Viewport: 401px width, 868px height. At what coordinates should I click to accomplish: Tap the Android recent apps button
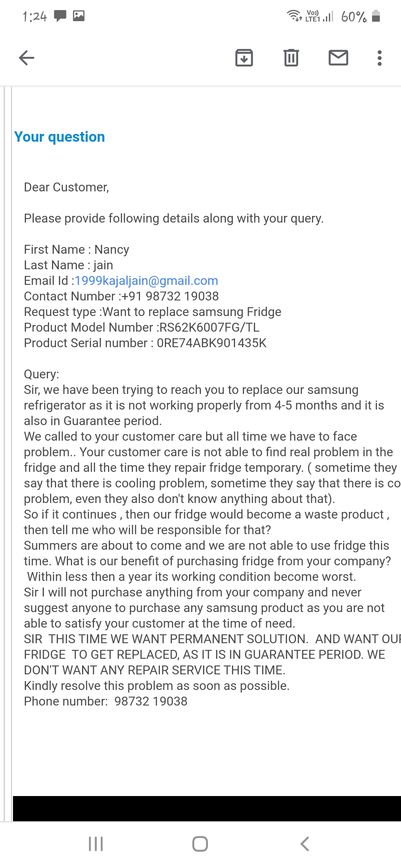96,844
